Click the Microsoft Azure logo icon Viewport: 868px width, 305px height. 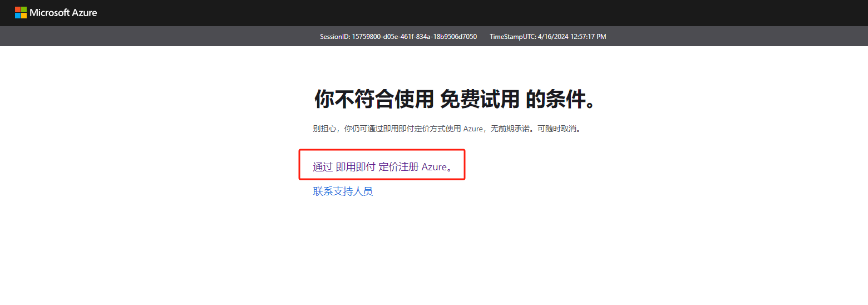[21, 12]
